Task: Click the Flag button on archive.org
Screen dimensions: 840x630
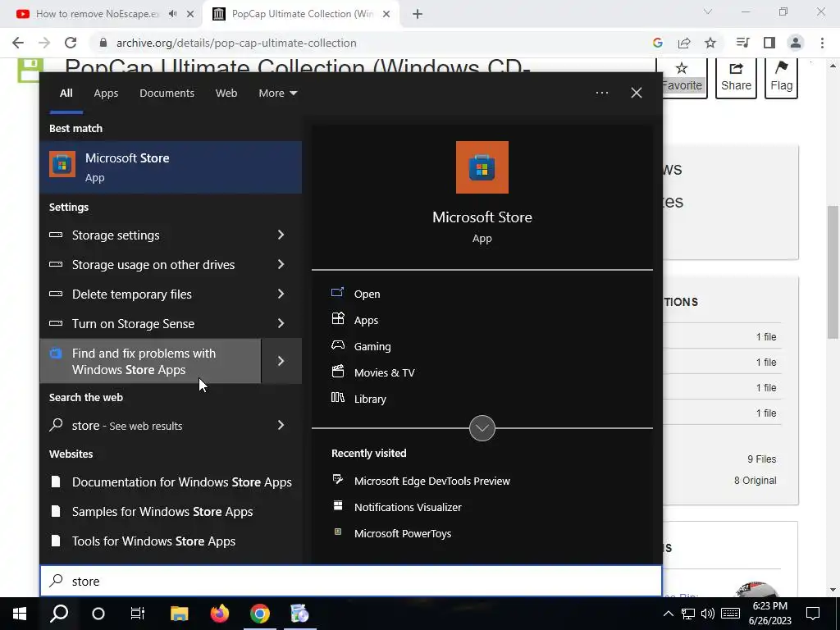Action: coord(781,78)
